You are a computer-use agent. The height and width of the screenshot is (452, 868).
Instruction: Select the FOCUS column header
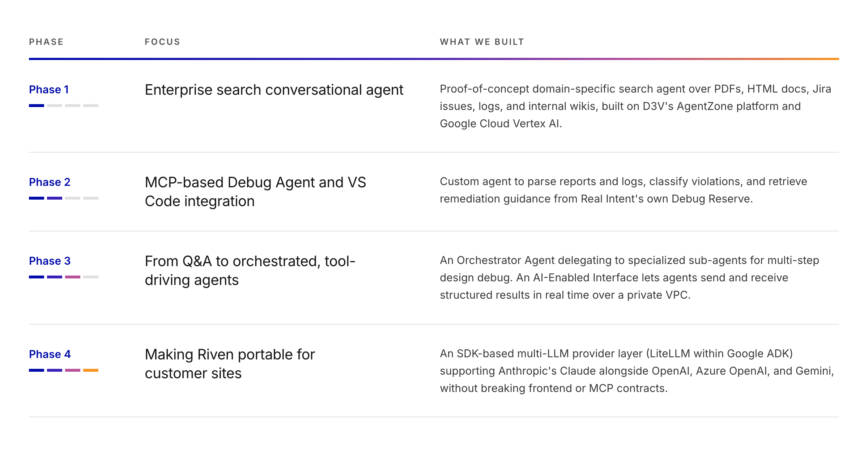click(x=162, y=42)
